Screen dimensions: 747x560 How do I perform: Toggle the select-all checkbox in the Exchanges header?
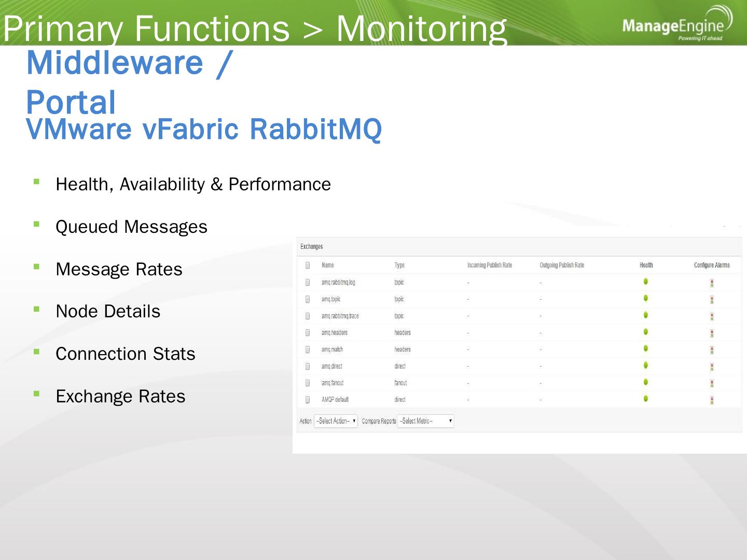coord(308,265)
